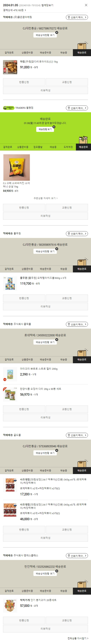
Task: View CJ대한통운 682758670272 delivery details
Action: 45,35
